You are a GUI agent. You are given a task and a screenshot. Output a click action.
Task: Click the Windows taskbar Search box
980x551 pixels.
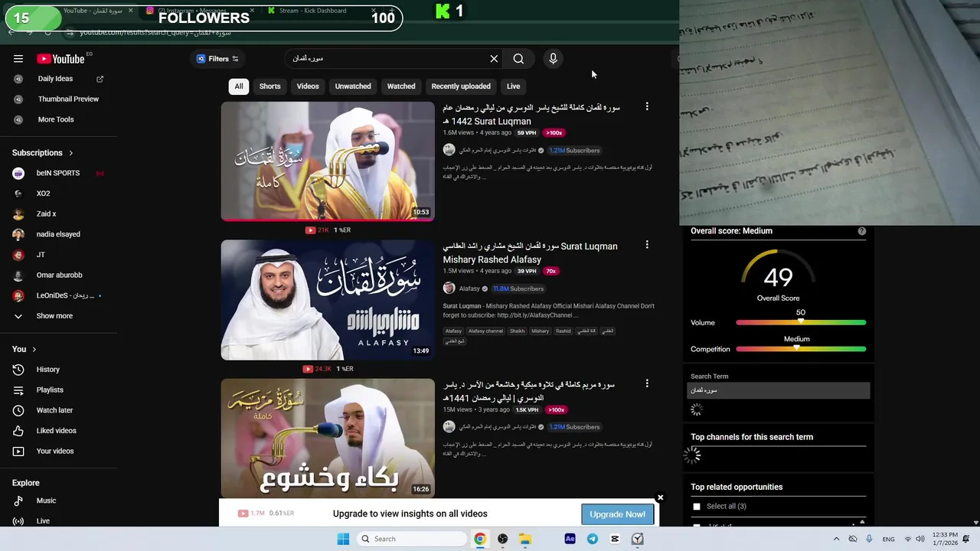click(413, 539)
